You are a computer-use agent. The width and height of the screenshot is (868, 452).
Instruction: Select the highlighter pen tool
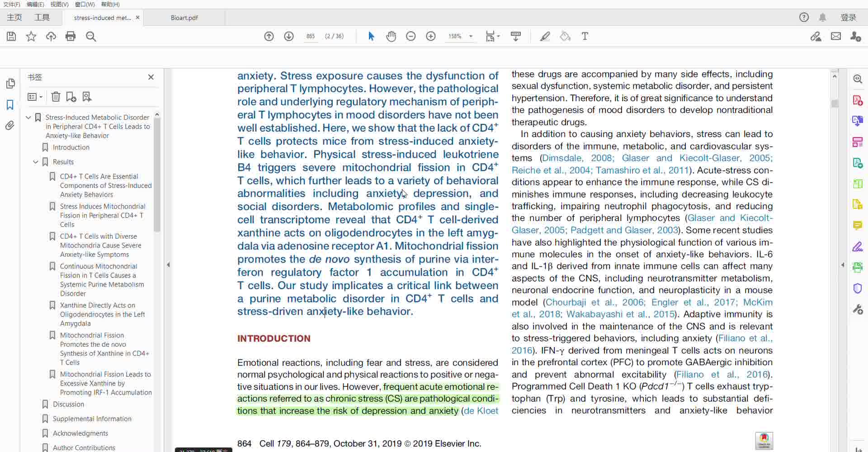pyautogui.click(x=545, y=36)
